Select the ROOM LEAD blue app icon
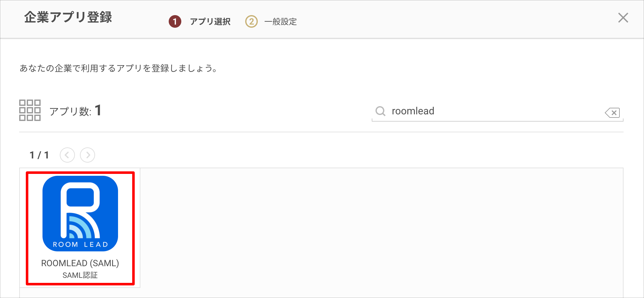Viewport: 644px width, 298px height. click(x=80, y=214)
